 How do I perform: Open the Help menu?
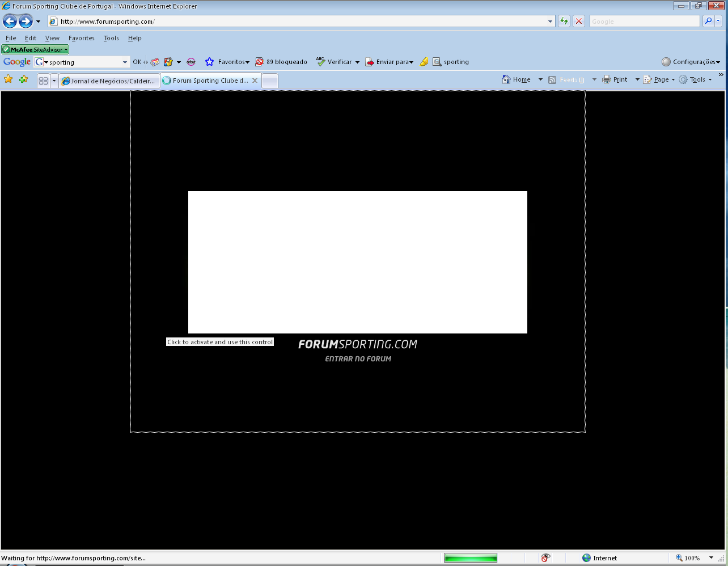click(x=134, y=38)
